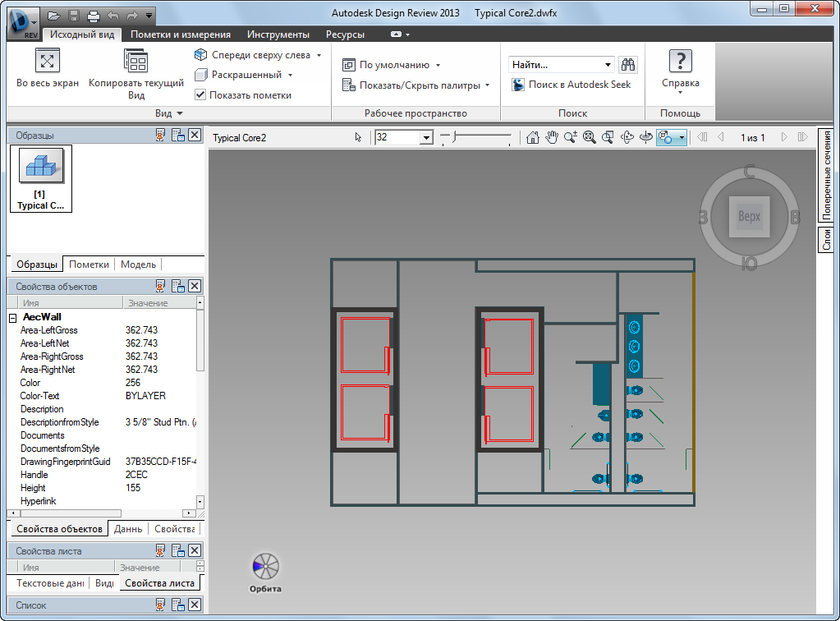Image resolution: width=840 pixels, height=621 pixels.
Task: Click the Home view icon
Action: [x=533, y=138]
